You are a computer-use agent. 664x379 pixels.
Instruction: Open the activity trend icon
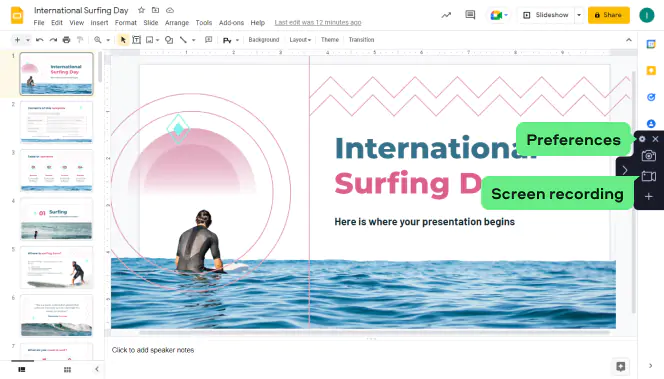[446, 15]
